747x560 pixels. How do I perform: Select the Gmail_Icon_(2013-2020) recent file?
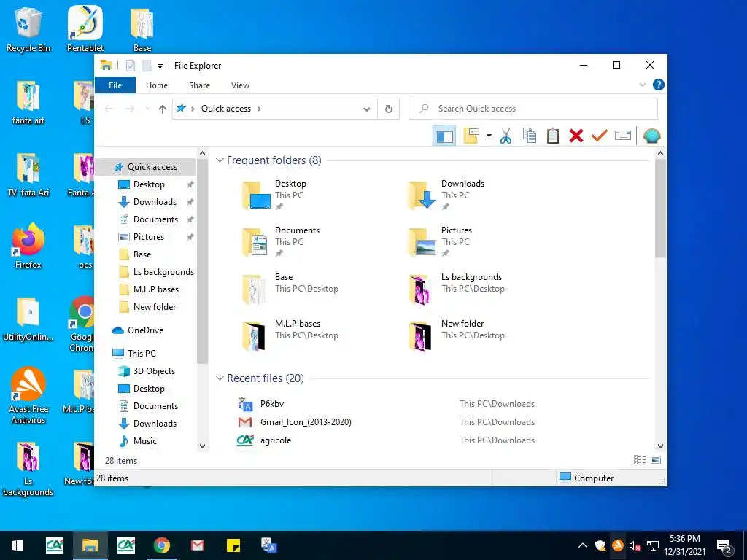[x=306, y=422]
